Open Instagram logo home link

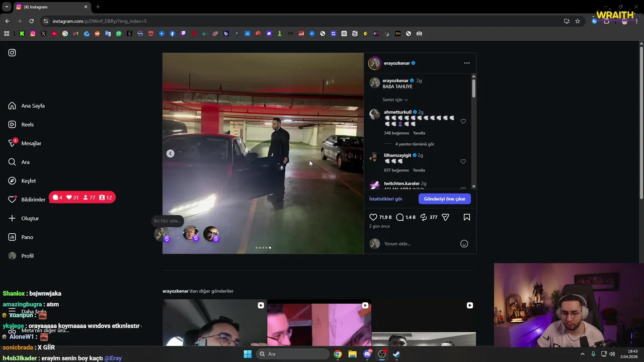pos(12,52)
